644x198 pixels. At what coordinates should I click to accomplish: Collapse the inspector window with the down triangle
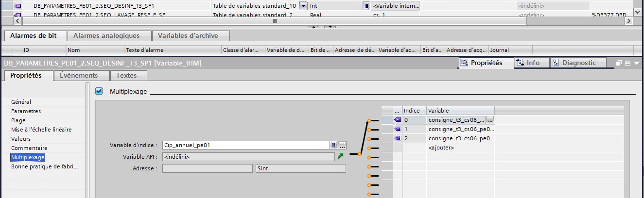pos(636,63)
